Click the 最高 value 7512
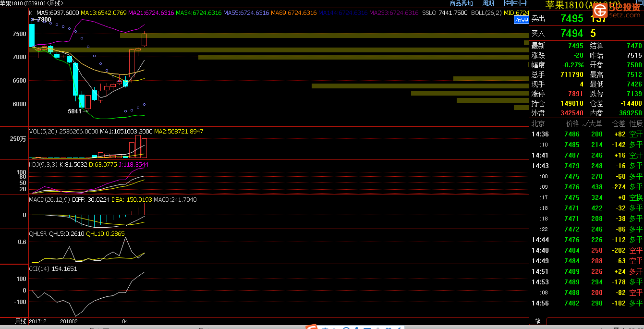 point(634,74)
